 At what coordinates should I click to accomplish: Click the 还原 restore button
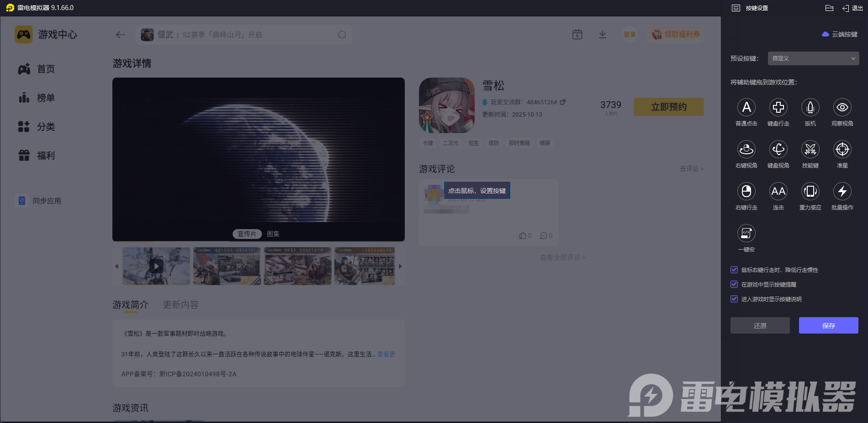[760, 326]
